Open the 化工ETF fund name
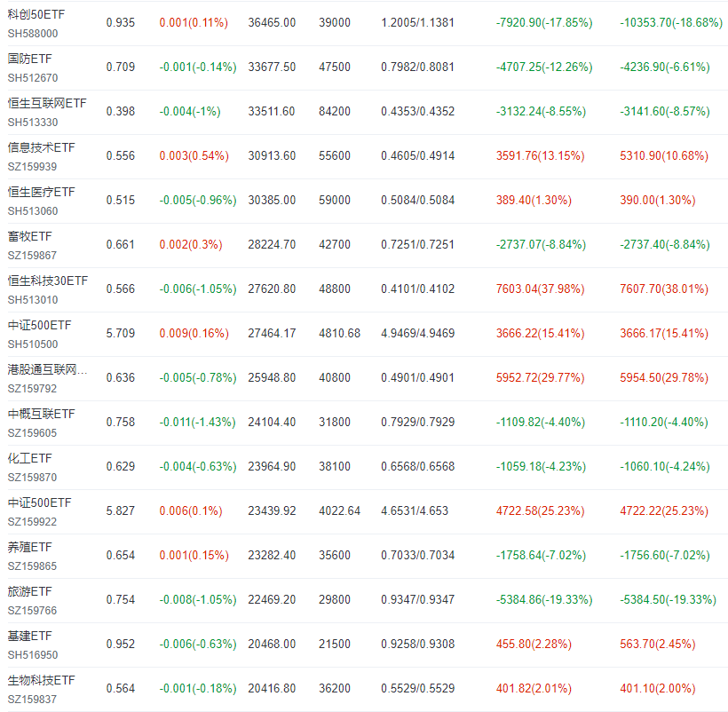Image resolution: width=728 pixels, height=712 pixels. 29,458
